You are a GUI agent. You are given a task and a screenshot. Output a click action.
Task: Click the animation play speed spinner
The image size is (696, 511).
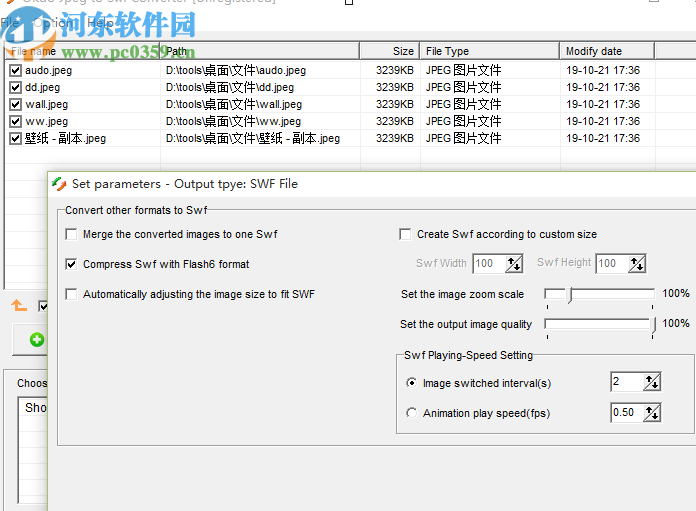[x=652, y=413]
